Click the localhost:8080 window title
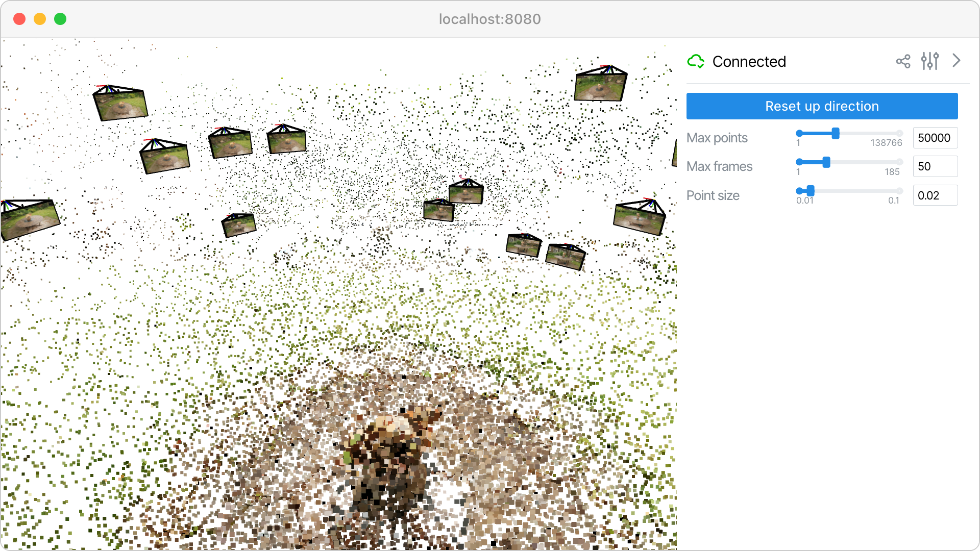The height and width of the screenshot is (551, 980). click(489, 19)
